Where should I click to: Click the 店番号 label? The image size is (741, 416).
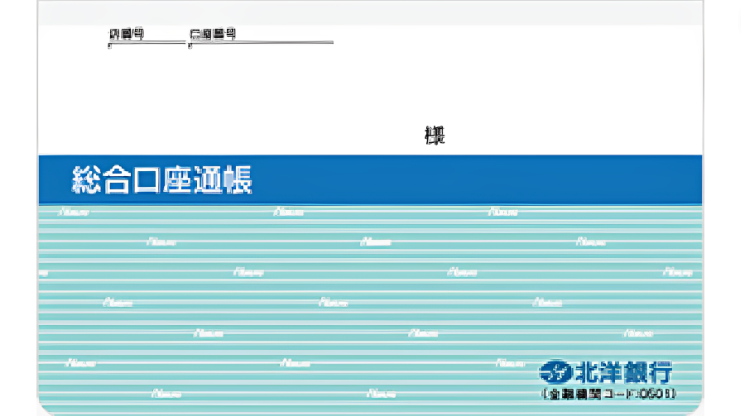[x=126, y=34]
